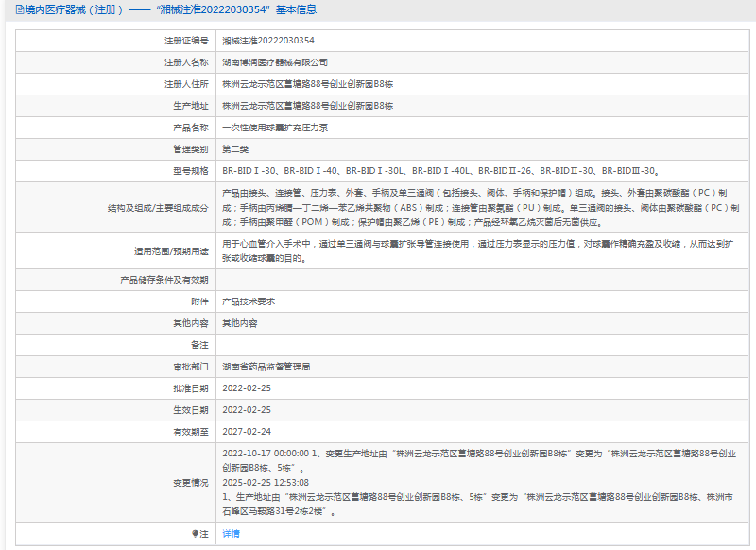Click the 附件 label
Screen dimensions: 756x550
pyautogui.click(x=199, y=301)
